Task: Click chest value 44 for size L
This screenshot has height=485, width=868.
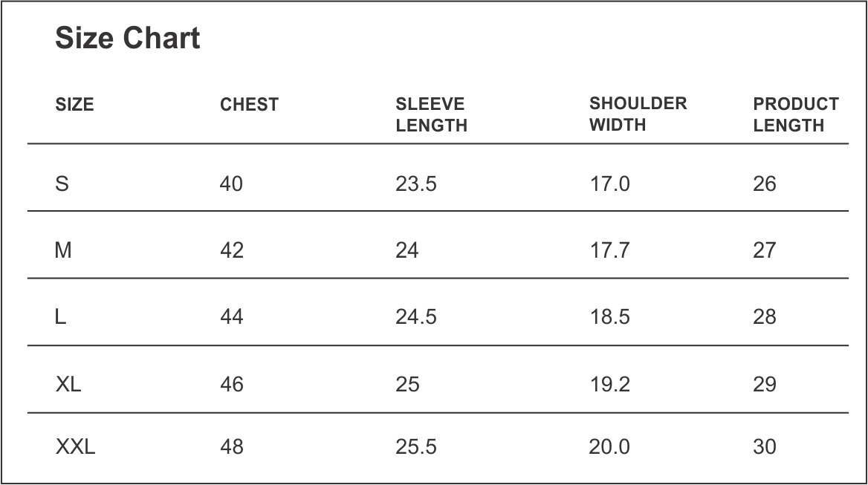Action: (x=231, y=317)
